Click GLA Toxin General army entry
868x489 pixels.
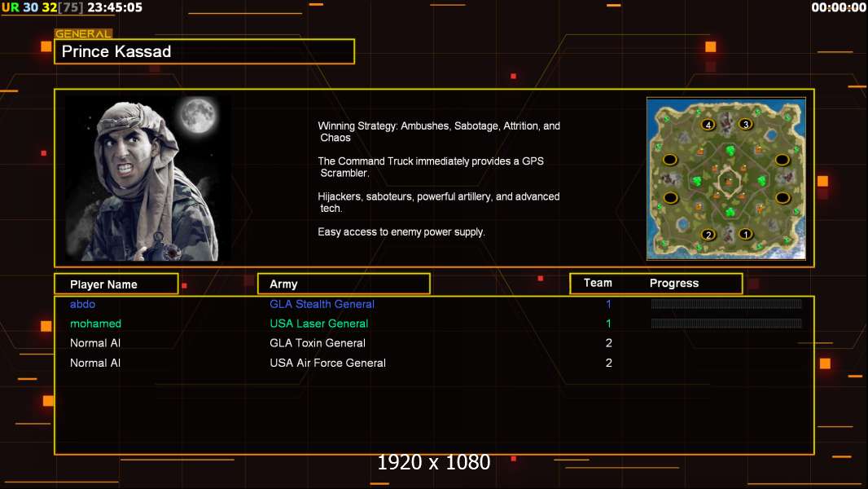point(318,343)
